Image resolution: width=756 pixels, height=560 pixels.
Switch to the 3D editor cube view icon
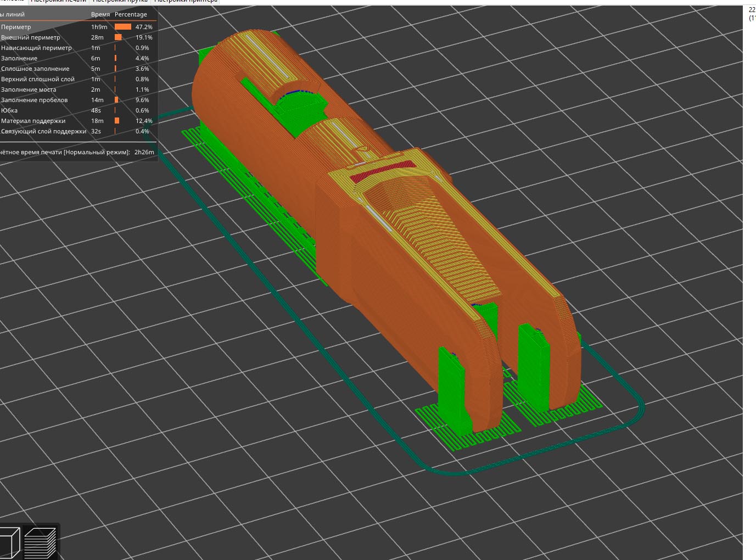click(9, 543)
